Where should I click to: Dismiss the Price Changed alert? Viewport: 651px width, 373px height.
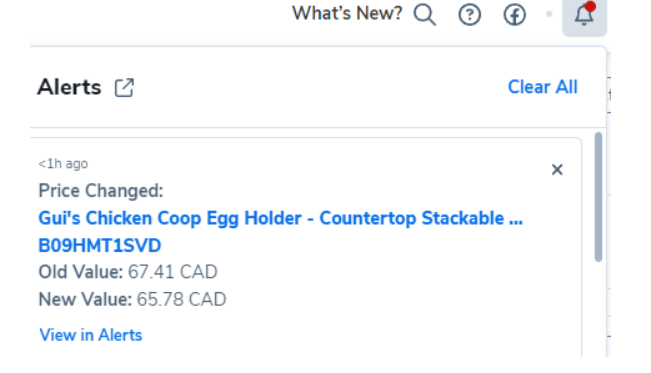coord(557,169)
